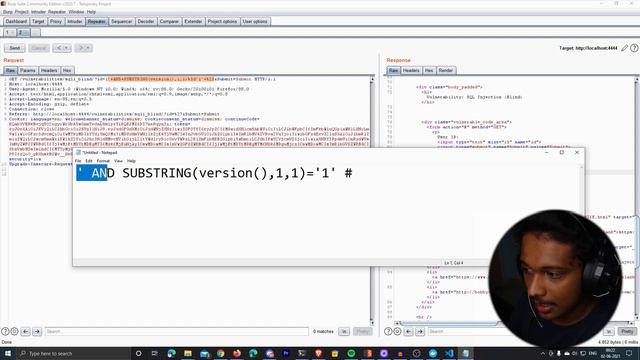
Task: Go to next request search match
Action: tap(37, 331)
